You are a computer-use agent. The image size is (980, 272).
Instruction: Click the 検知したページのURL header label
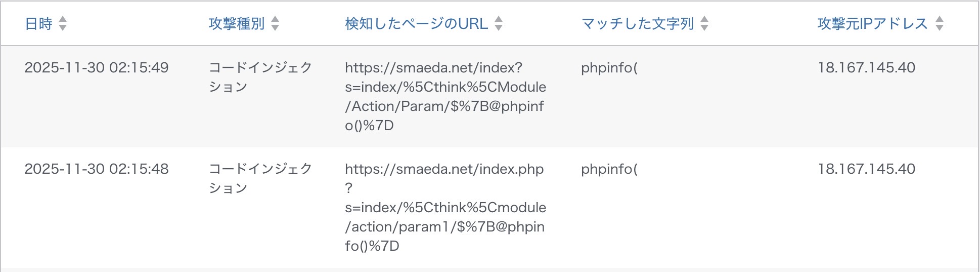416,24
